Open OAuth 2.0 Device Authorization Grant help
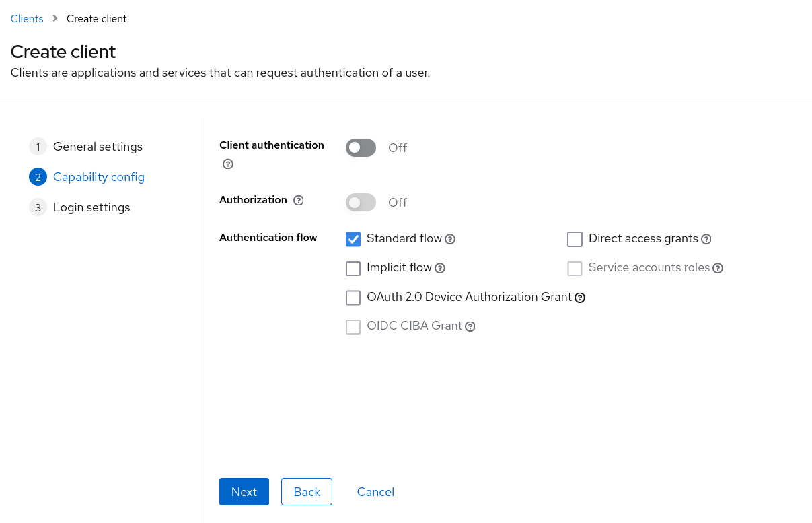The width and height of the screenshot is (812, 523). 580,298
